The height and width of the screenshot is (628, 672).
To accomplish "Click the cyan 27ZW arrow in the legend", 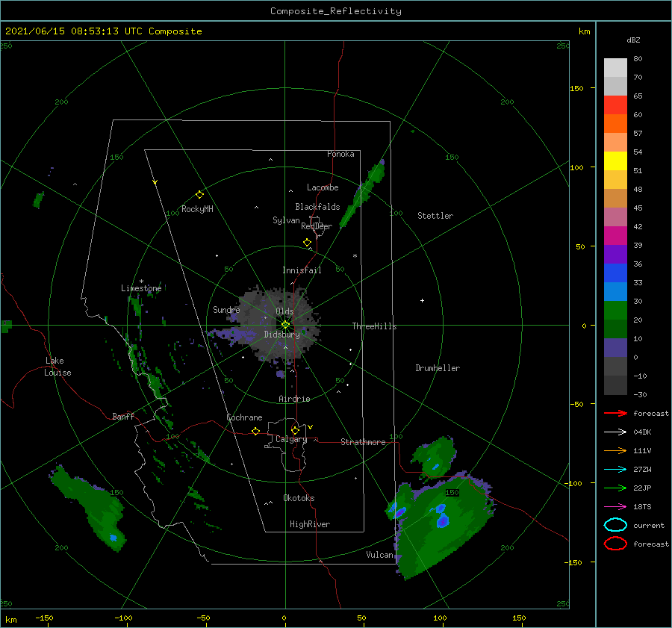I will pyautogui.click(x=615, y=469).
